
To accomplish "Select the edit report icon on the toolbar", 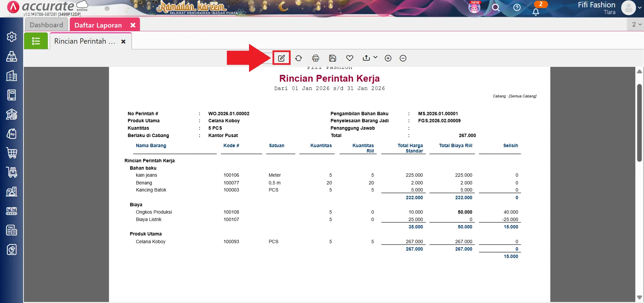I will pyautogui.click(x=281, y=58).
